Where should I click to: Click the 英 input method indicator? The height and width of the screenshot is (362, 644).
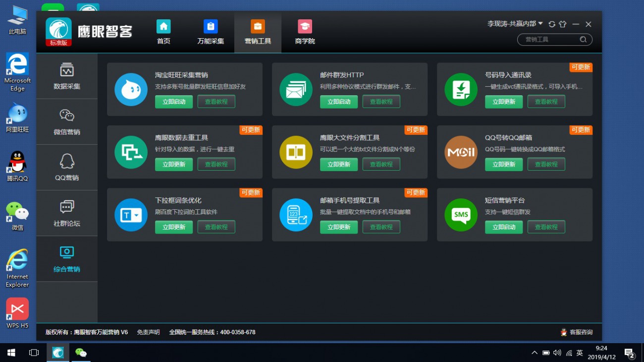tap(580, 353)
